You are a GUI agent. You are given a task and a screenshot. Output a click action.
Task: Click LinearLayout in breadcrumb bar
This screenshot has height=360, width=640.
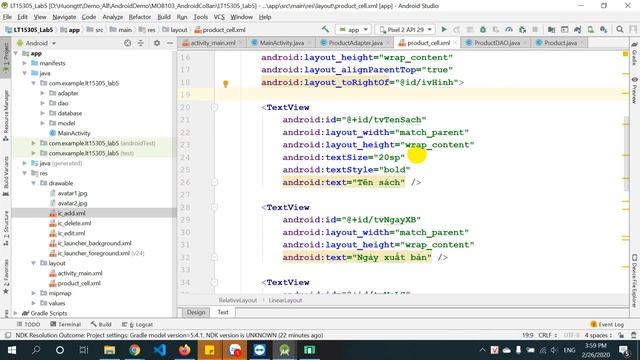coord(285,300)
